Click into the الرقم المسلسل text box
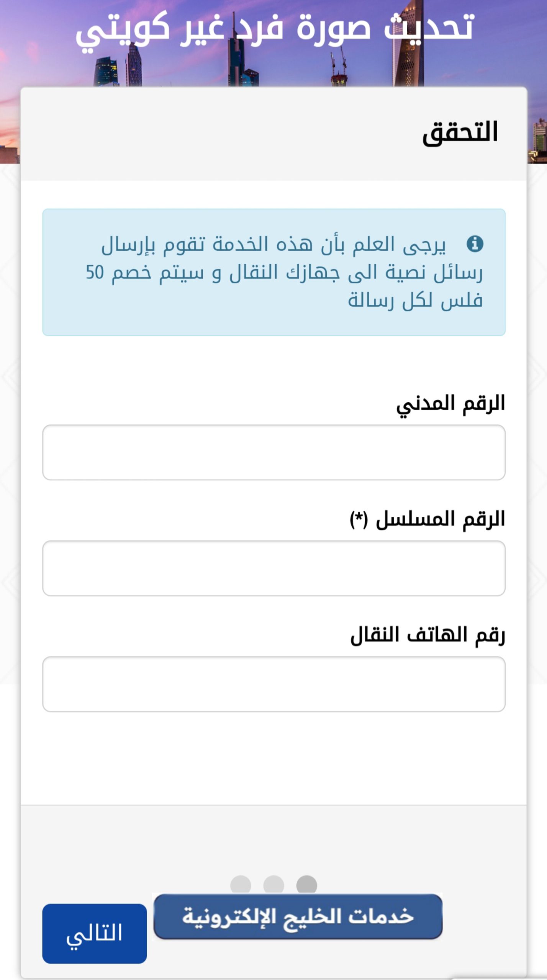 273,568
